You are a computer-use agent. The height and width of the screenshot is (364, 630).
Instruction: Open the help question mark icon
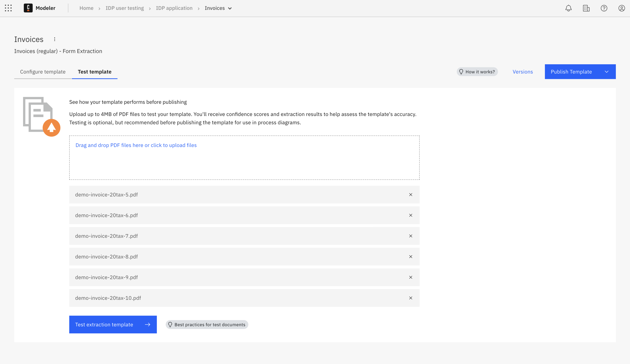[604, 8]
